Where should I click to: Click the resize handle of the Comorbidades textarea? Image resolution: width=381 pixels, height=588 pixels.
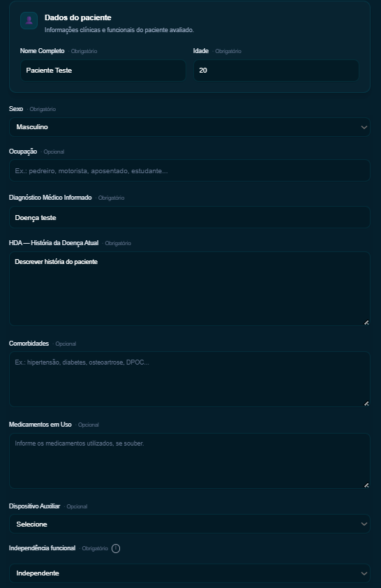click(366, 404)
